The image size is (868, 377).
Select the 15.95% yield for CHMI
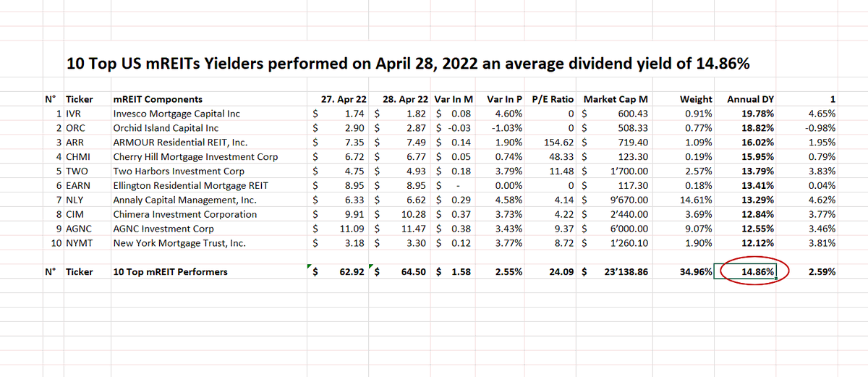(757, 156)
